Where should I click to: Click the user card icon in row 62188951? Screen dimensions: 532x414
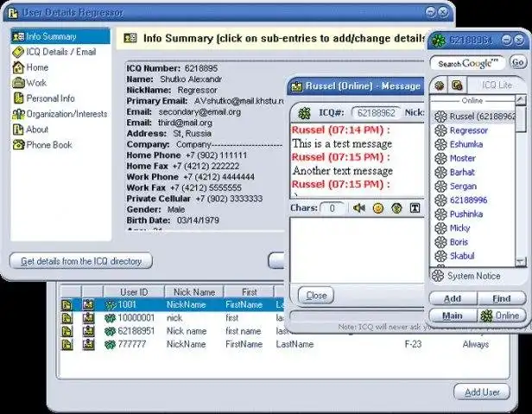(89, 331)
